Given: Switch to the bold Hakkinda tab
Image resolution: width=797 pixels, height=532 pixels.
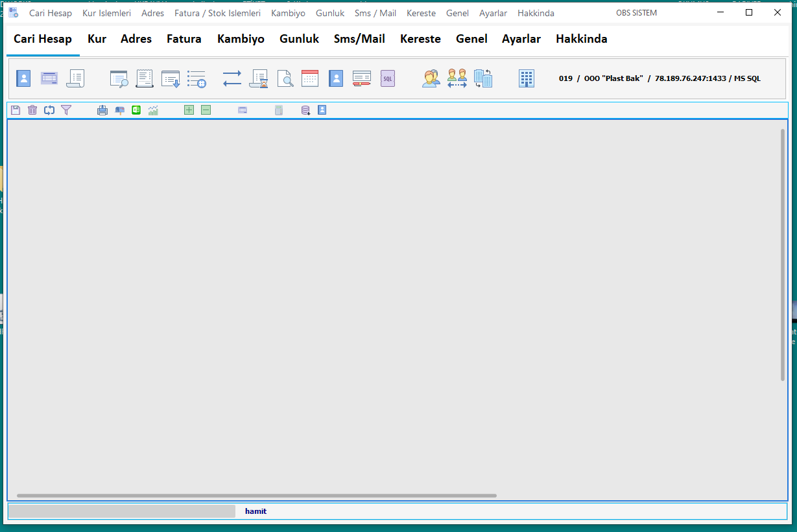Looking at the screenshot, I should pos(582,39).
